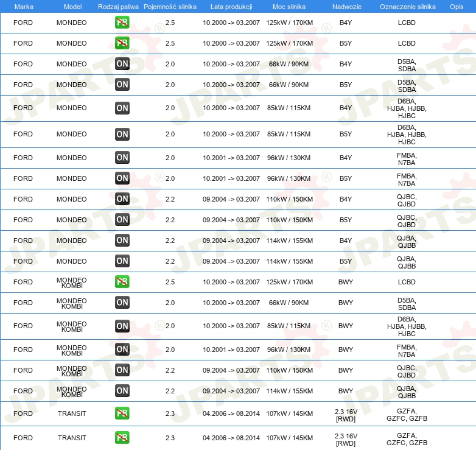Select 'FORD' in the Mondeo Kombi 85kW row

[x=23, y=326]
